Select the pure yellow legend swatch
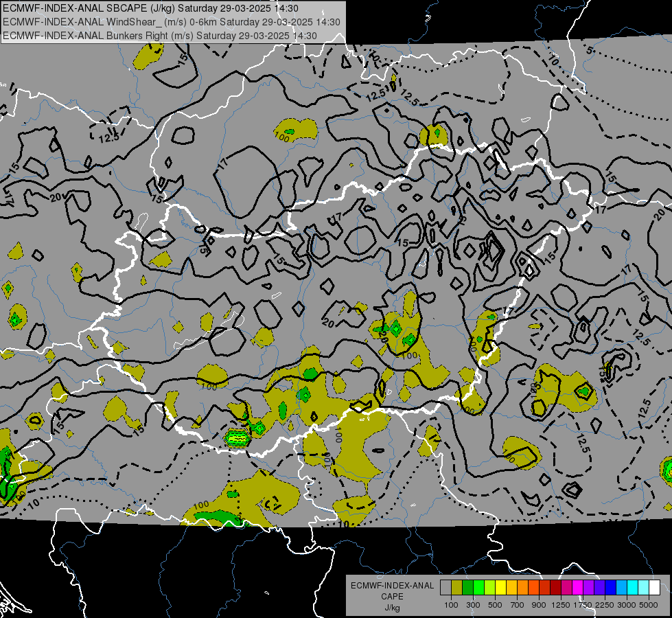672x618 pixels. pyautogui.click(x=500, y=588)
